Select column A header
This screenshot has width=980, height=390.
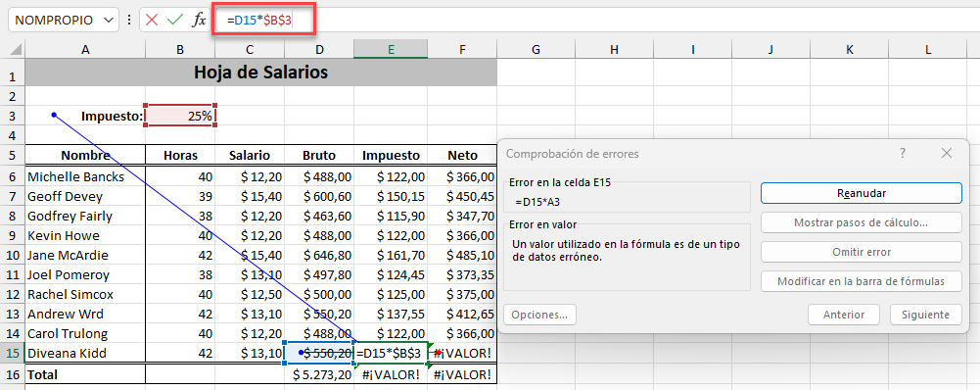point(85,49)
